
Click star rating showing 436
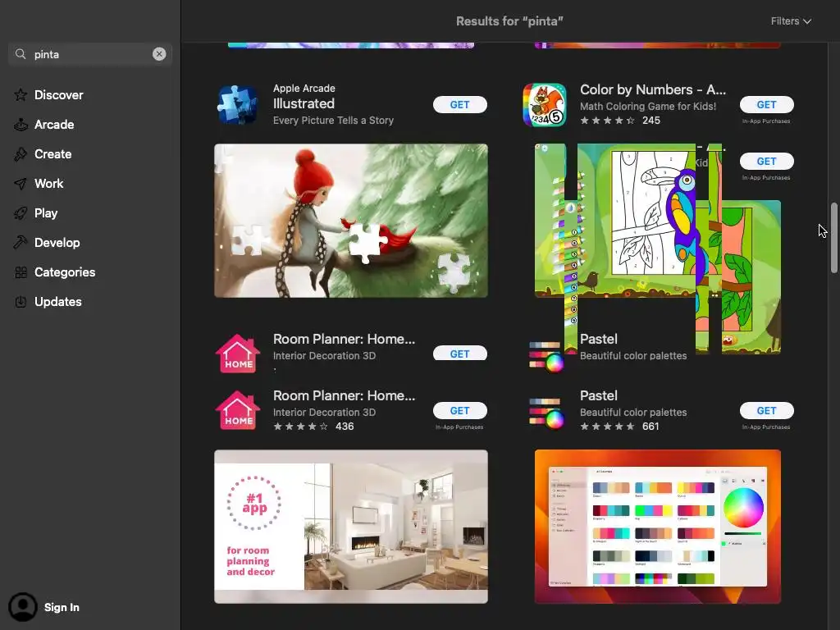pos(313,427)
